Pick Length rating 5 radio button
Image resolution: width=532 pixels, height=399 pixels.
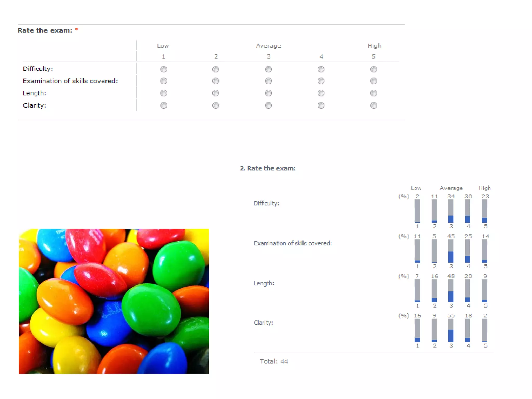tap(374, 93)
